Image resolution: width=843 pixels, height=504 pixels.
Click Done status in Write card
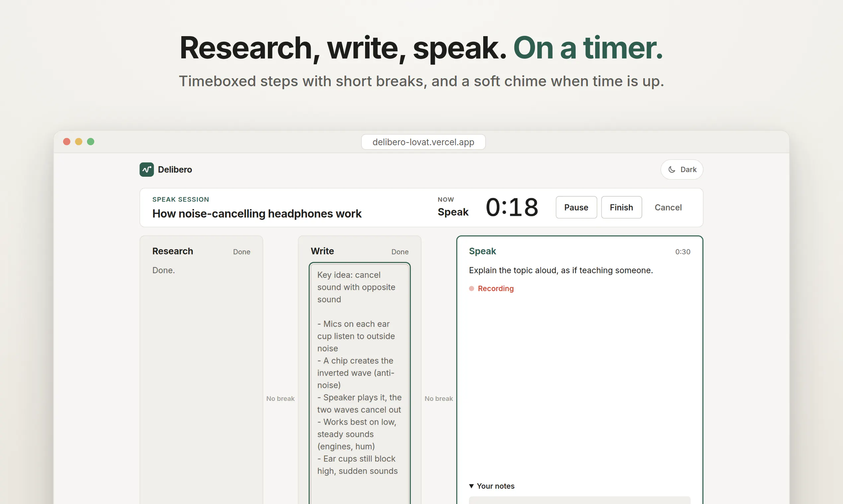[x=400, y=252]
